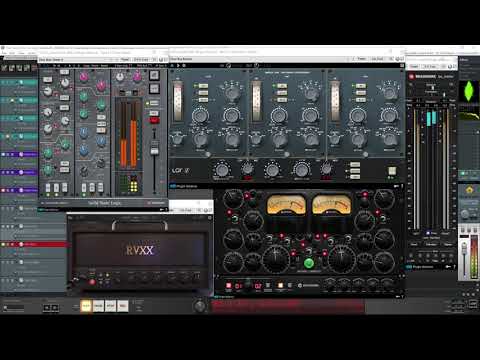
Task: Click the red square icon in the Shadow Hills bottom toolbar
Action: [229, 285]
